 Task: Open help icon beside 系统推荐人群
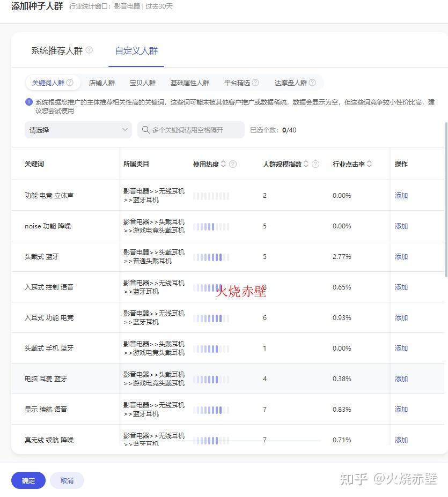pyautogui.click(x=90, y=50)
